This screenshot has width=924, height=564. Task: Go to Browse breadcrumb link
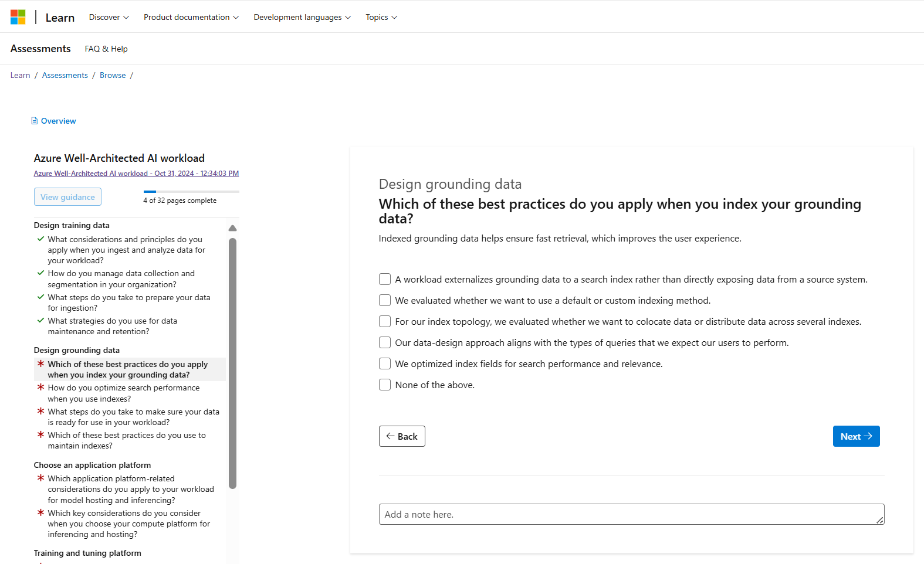click(x=113, y=76)
